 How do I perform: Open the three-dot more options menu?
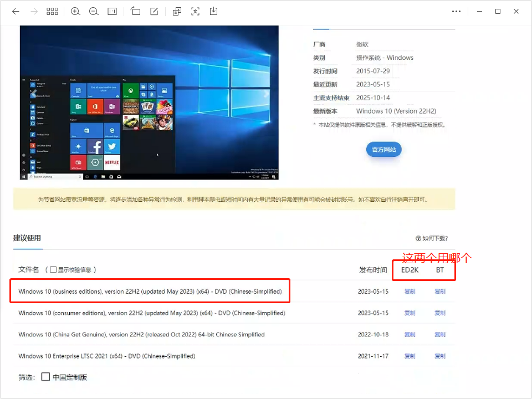(x=456, y=12)
